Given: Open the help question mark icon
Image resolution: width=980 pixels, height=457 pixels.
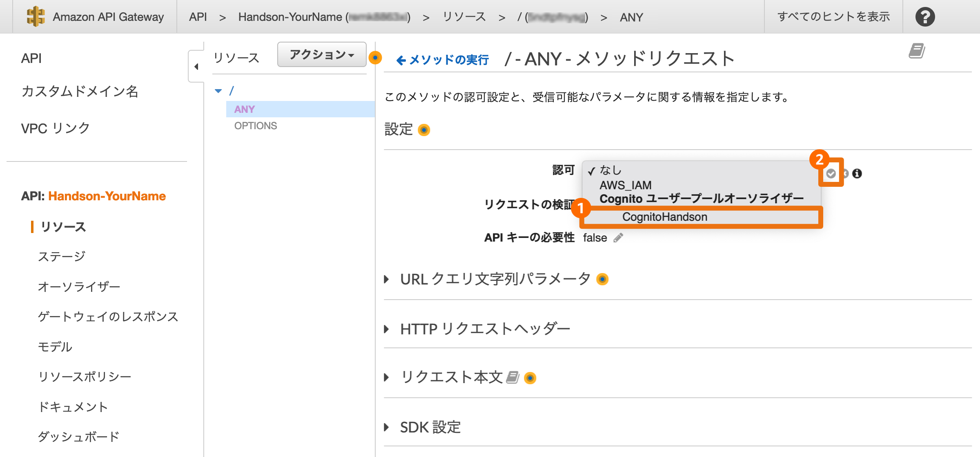Looking at the screenshot, I should [925, 17].
